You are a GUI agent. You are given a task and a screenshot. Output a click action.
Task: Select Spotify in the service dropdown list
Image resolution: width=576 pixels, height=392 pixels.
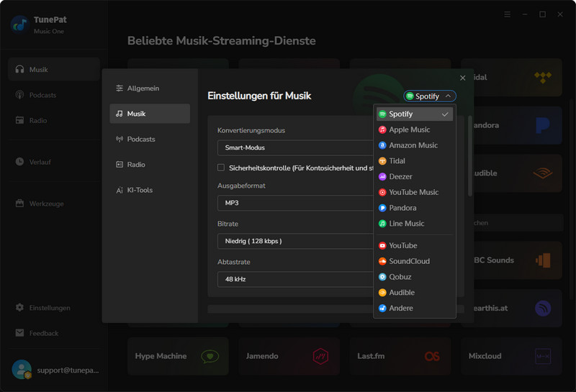coord(415,114)
